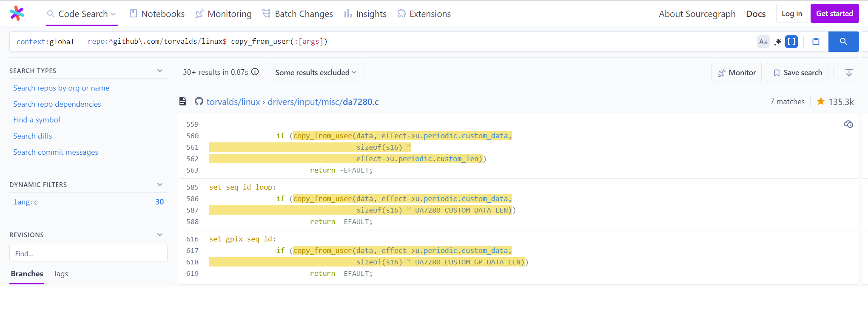Select Search diffs option
This screenshot has width=868, height=329.
33,136
